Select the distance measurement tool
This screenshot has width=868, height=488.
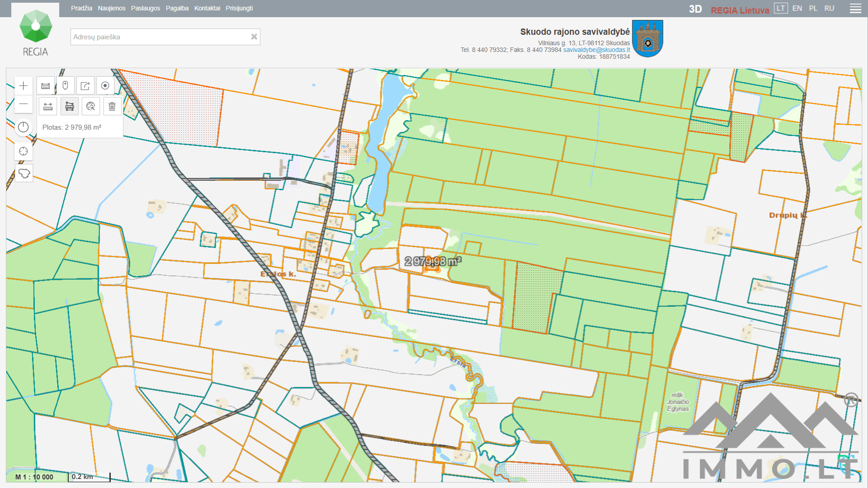coord(48,107)
